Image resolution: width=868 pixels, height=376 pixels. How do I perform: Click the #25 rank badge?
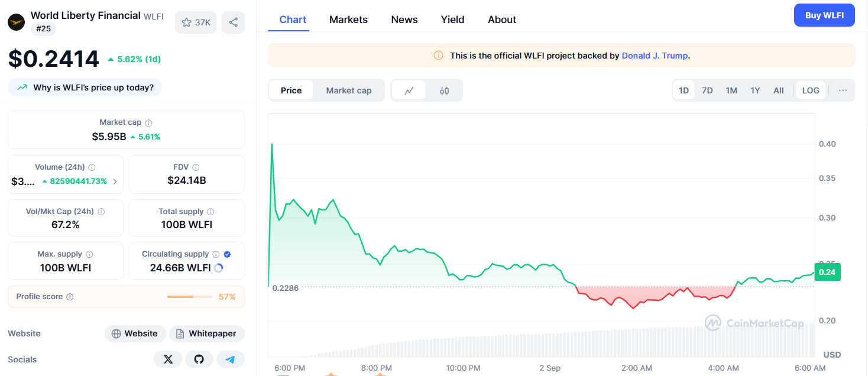44,28
